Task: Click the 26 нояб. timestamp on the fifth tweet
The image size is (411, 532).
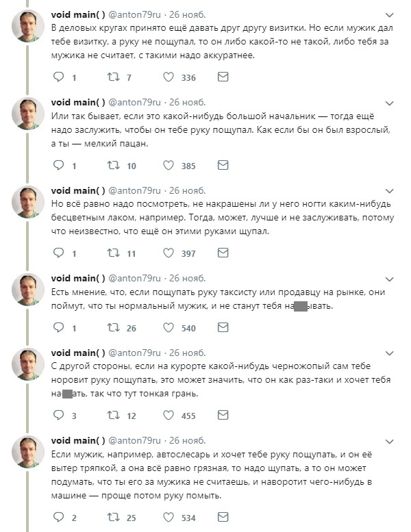Action: (188, 353)
